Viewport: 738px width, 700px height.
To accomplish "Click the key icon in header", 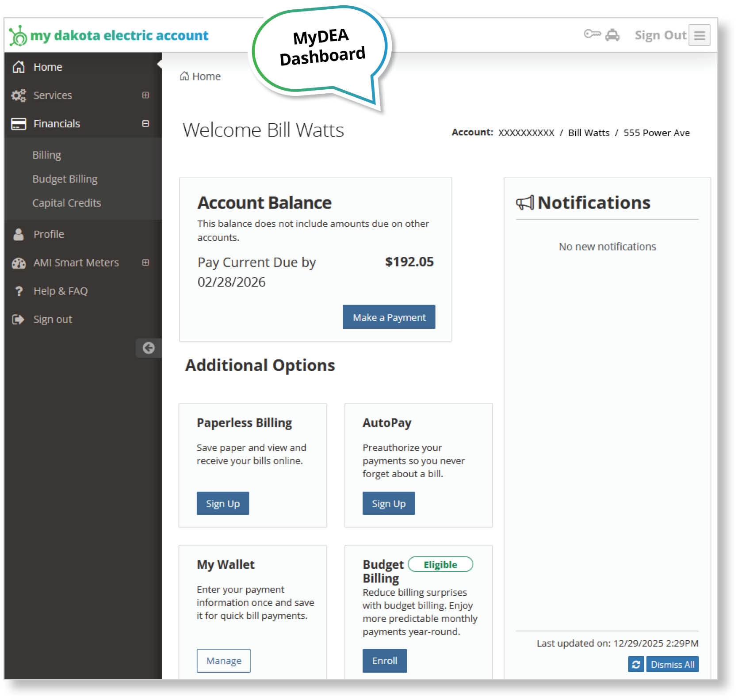I will 592,34.
